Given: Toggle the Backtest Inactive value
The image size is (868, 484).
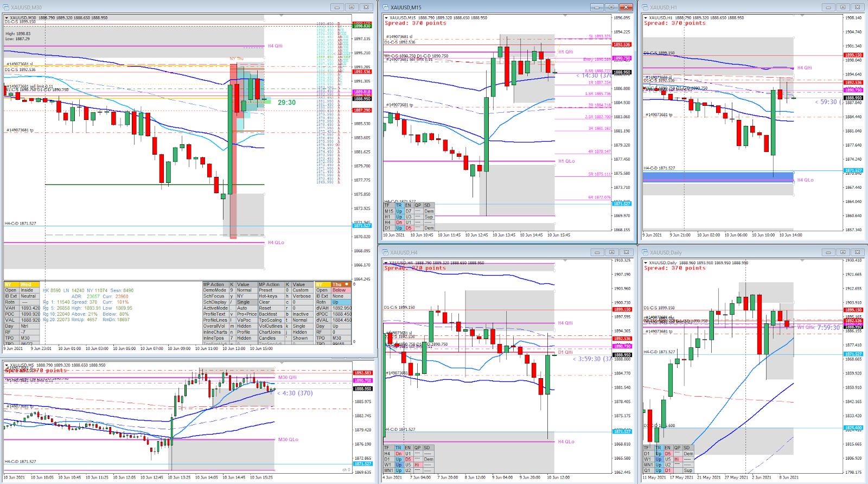Looking at the screenshot, I should [x=302, y=314].
